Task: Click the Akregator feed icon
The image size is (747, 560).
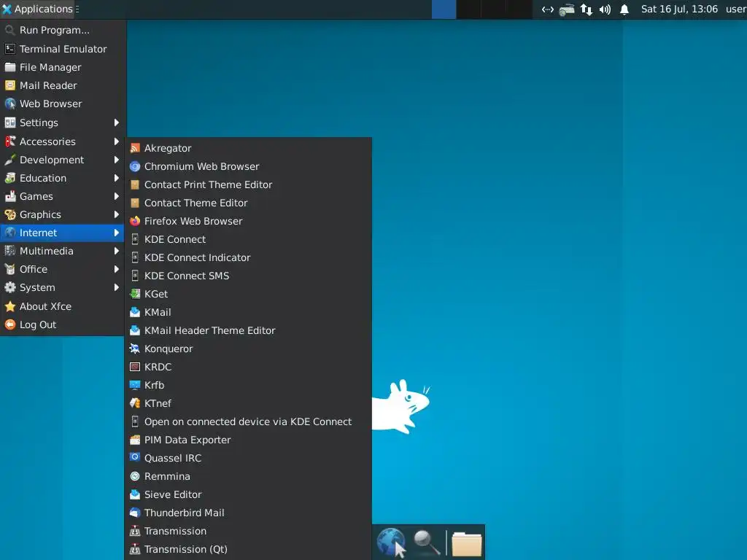Action: click(x=135, y=149)
